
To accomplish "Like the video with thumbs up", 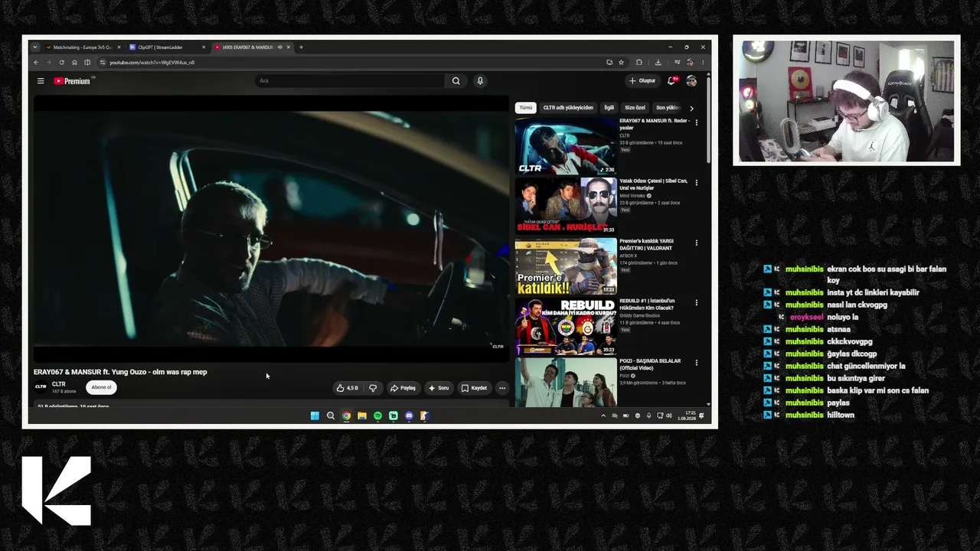I will (347, 388).
